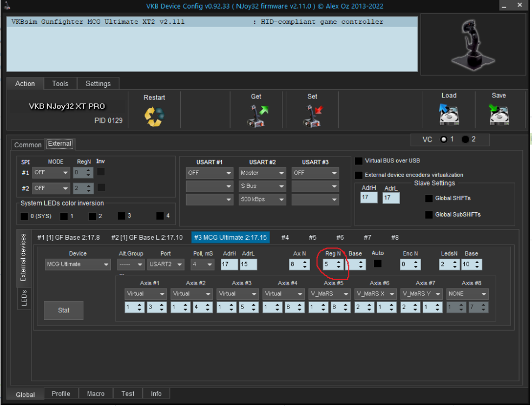Enable Virtual BUS over USB checkbox
Viewport: 532px width, 406px height.
[x=359, y=161]
